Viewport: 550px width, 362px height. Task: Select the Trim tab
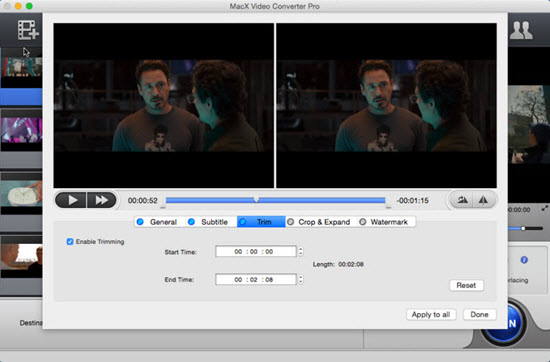coord(261,222)
